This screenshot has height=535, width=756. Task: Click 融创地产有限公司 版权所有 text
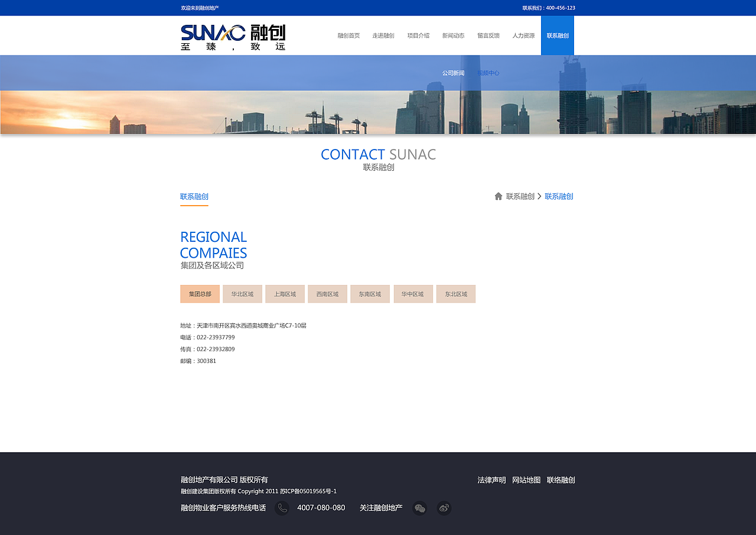pos(224,480)
